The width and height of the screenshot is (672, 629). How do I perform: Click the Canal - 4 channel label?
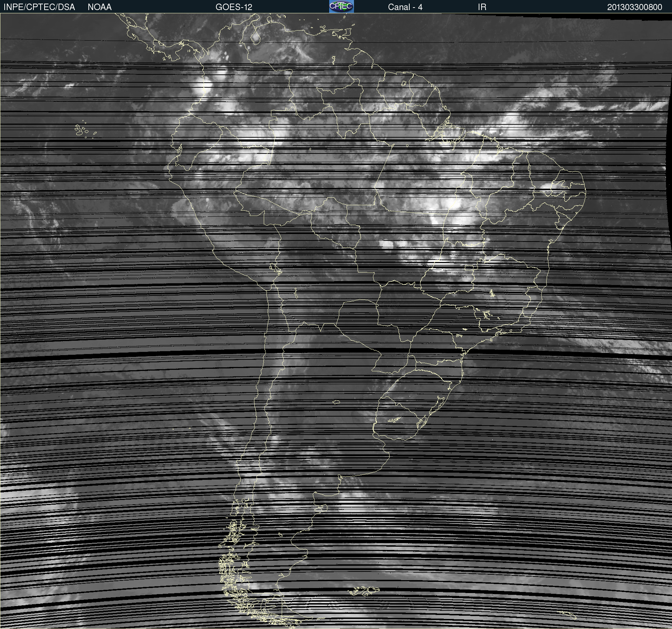click(x=405, y=7)
